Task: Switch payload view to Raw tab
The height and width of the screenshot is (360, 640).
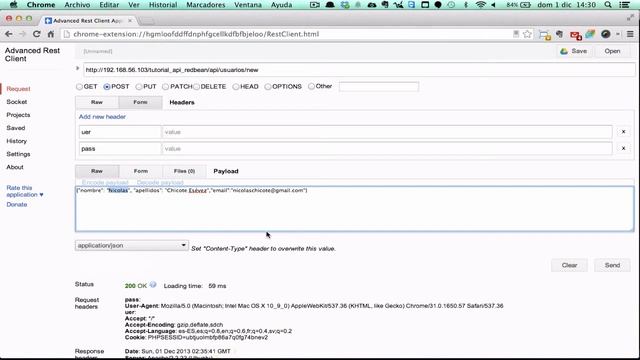Action: [97, 171]
